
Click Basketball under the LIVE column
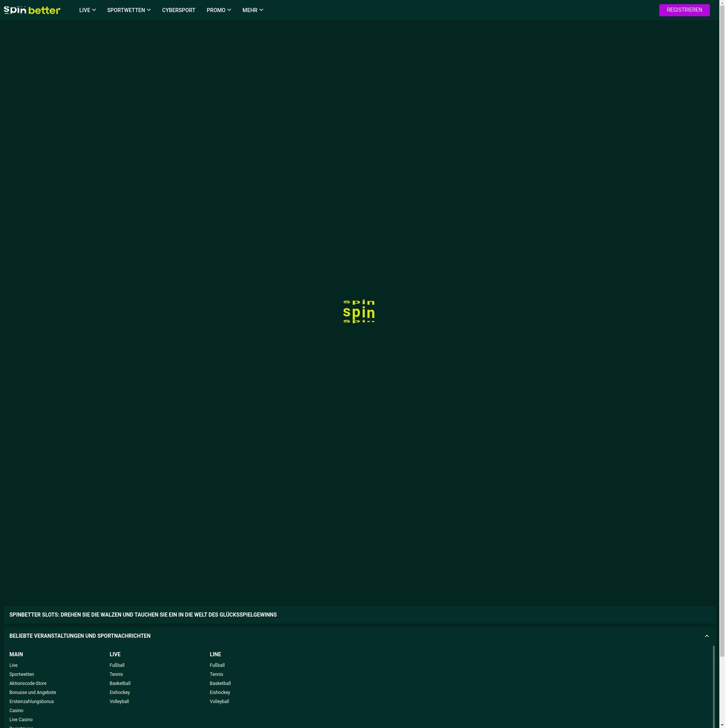tap(120, 683)
